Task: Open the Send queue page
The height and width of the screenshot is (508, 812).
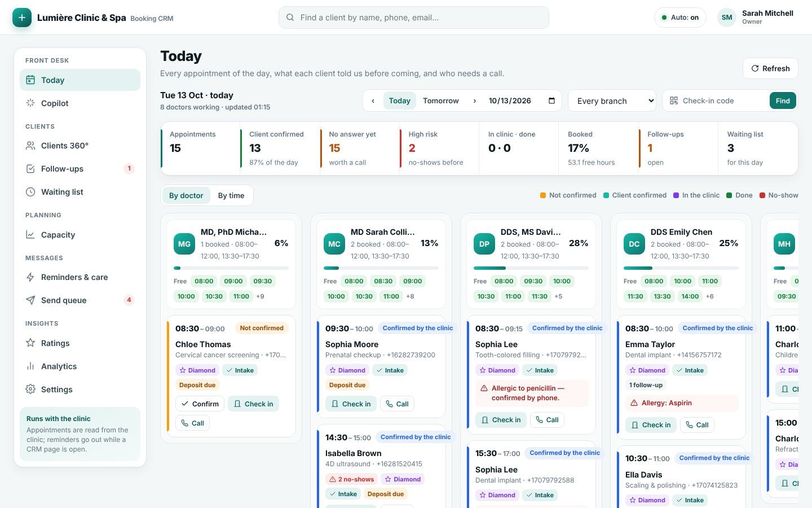Action: point(80,300)
